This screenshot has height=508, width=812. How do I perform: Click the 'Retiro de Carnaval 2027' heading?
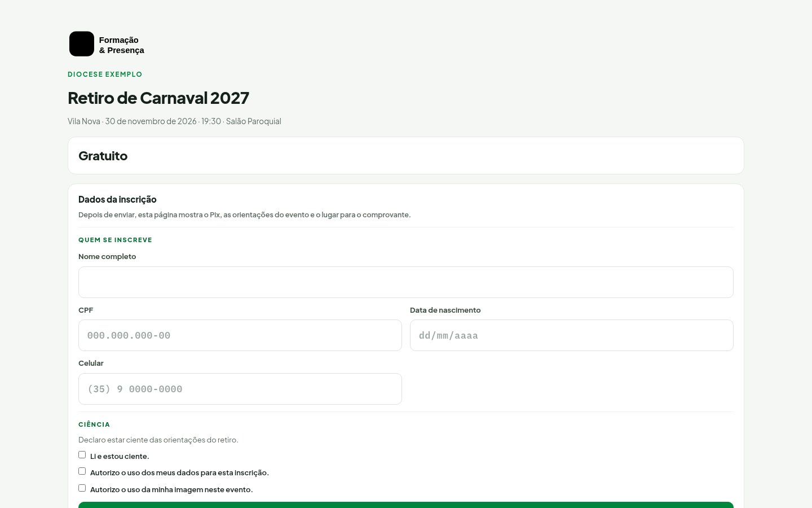(x=158, y=98)
